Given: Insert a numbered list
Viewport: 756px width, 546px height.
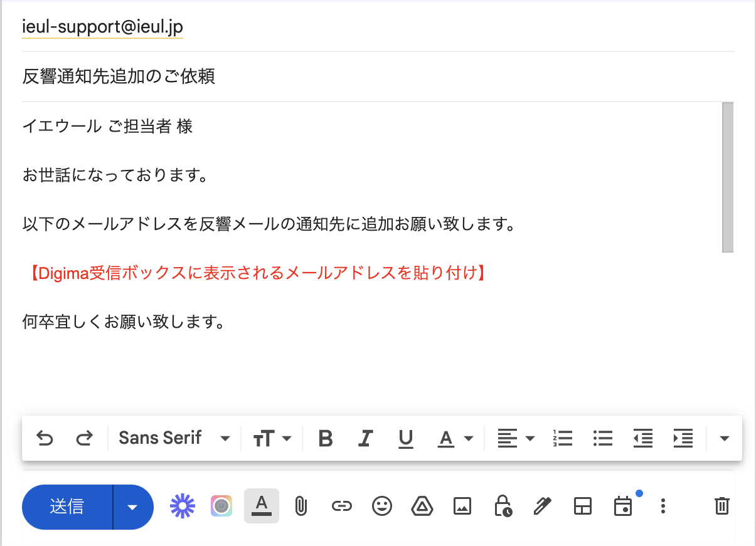Looking at the screenshot, I should tap(562, 438).
